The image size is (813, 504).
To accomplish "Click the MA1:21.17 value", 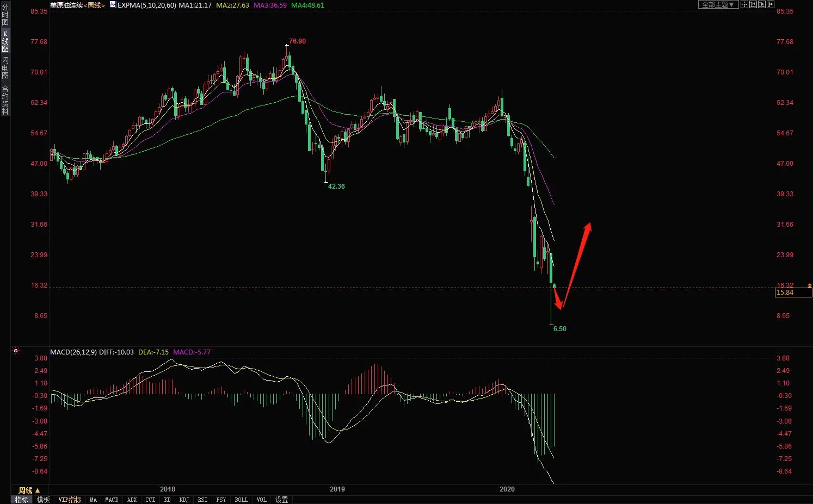I will click(x=195, y=5).
